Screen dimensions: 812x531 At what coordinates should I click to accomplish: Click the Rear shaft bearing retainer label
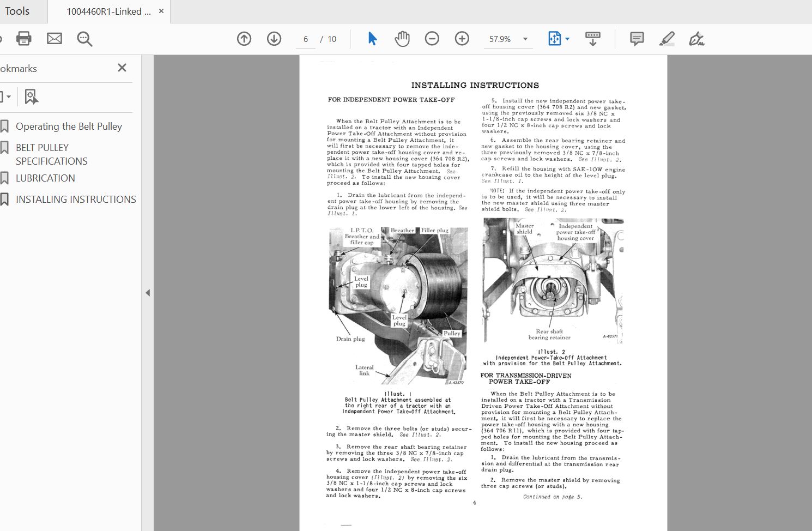point(549,334)
